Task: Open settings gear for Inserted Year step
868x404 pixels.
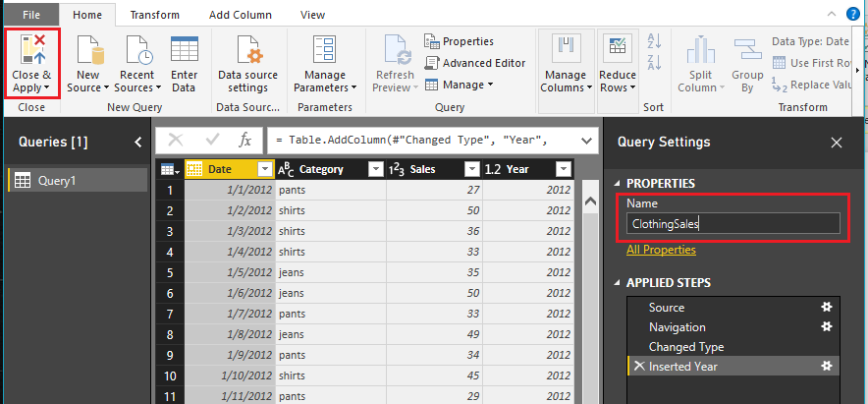Action: click(x=827, y=366)
